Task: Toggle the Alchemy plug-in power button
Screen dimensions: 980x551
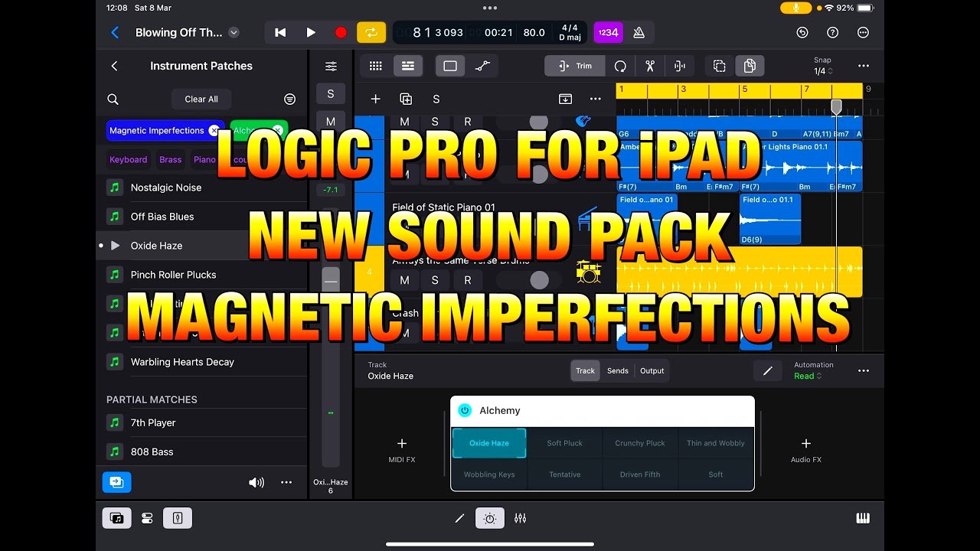Action: pyautogui.click(x=465, y=411)
